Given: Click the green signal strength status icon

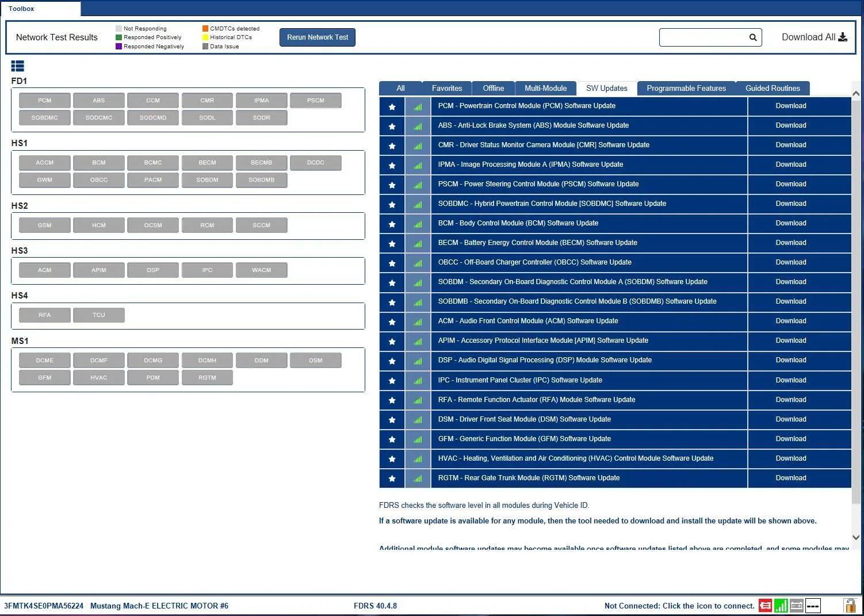Looking at the screenshot, I should click(781, 606).
